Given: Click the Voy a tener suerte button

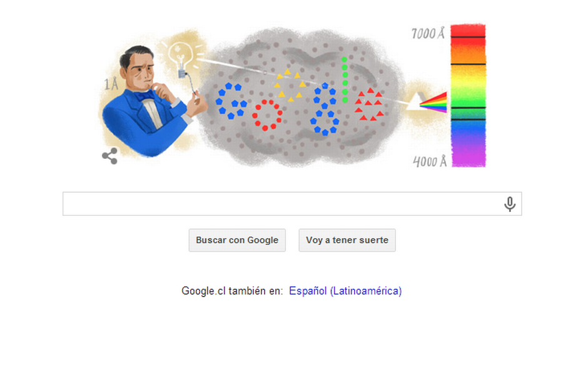Looking at the screenshot, I should click(347, 240).
